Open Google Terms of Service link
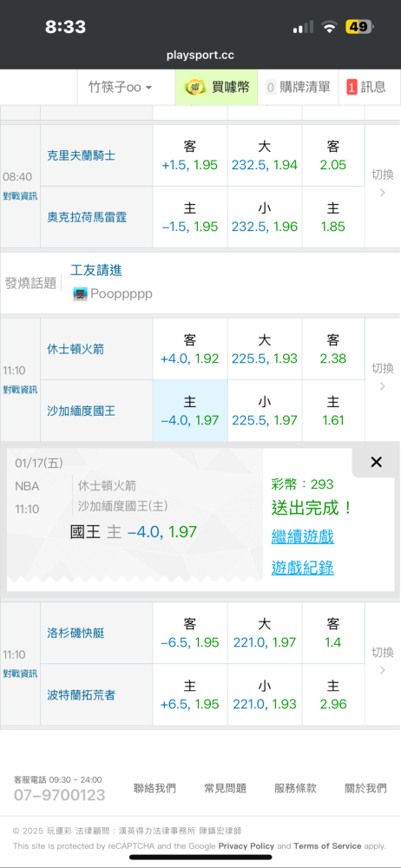The height and width of the screenshot is (868, 401). coord(327,845)
